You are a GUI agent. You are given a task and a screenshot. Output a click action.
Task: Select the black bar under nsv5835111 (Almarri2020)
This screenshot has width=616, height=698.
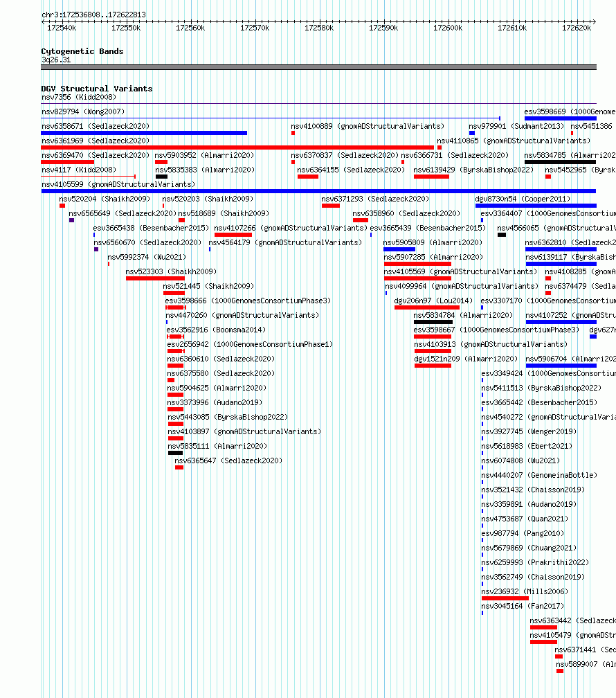[x=175, y=453]
